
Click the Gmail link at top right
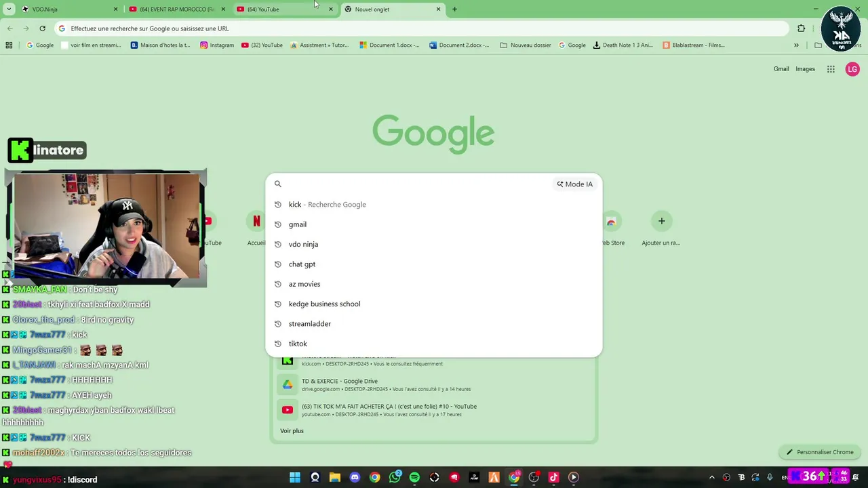point(781,69)
